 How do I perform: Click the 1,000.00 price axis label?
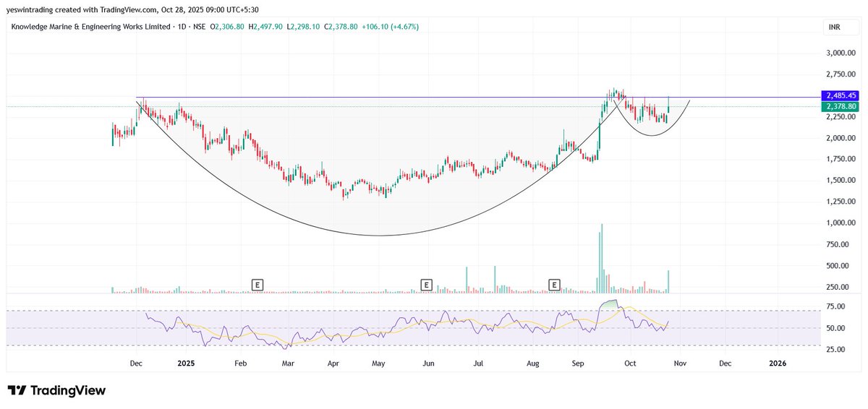pos(843,223)
